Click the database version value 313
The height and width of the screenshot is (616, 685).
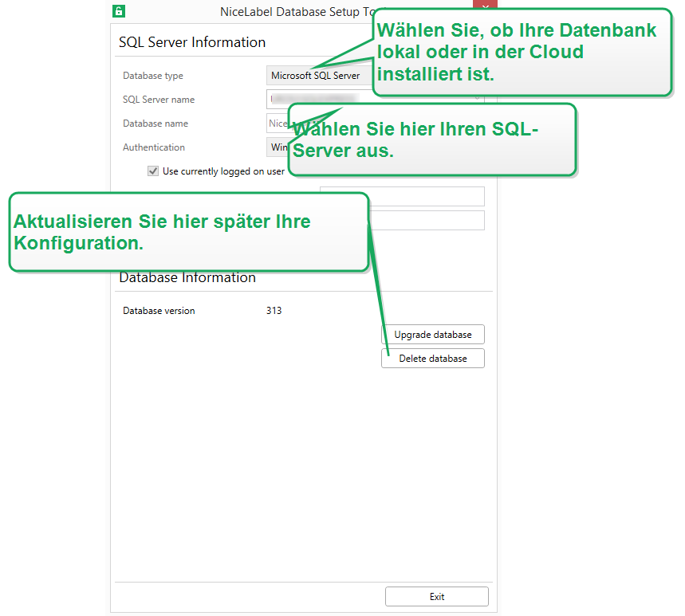coord(274,311)
